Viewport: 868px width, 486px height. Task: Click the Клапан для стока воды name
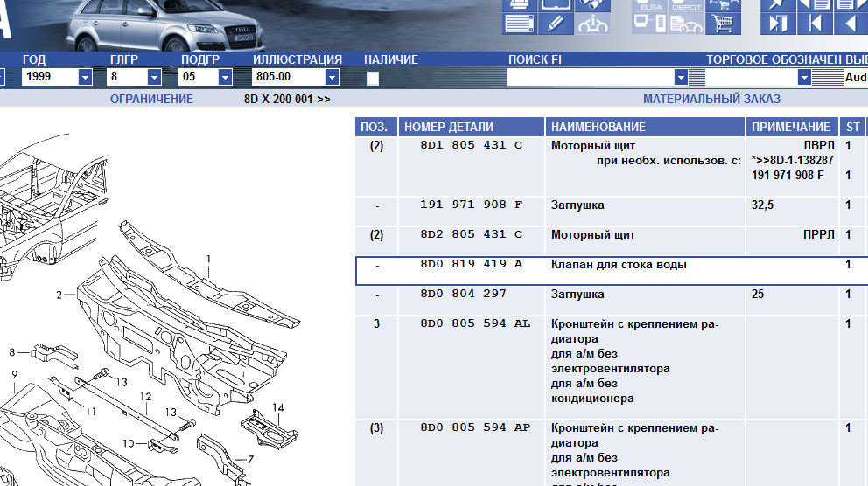click(619, 264)
